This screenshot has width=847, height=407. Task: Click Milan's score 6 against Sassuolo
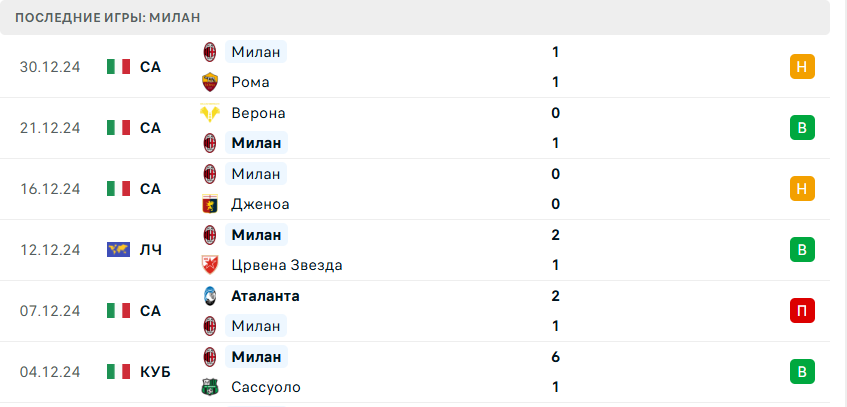[x=555, y=357]
